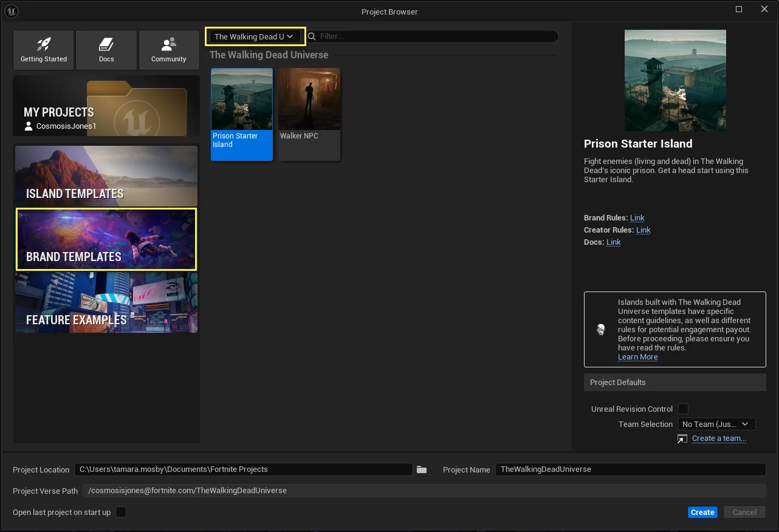Click the Unreal Engine logo in title bar
Viewport: 779px width, 532px height.
click(x=12, y=11)
